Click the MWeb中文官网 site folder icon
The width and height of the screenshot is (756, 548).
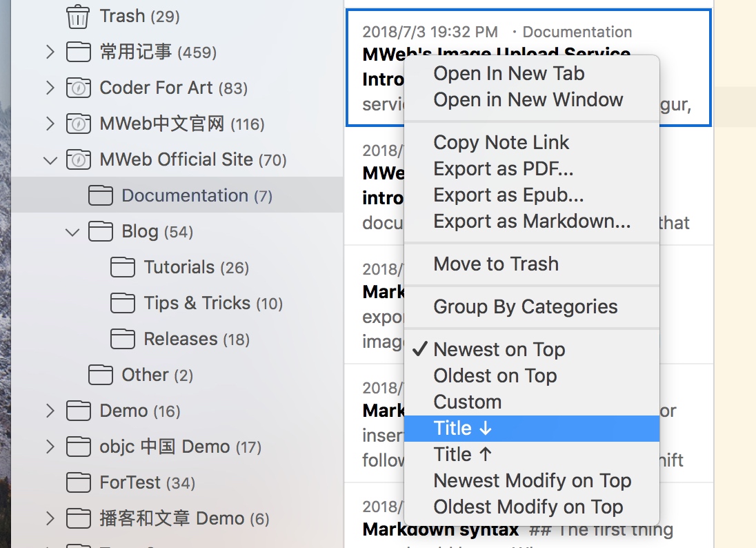(79, 124)
